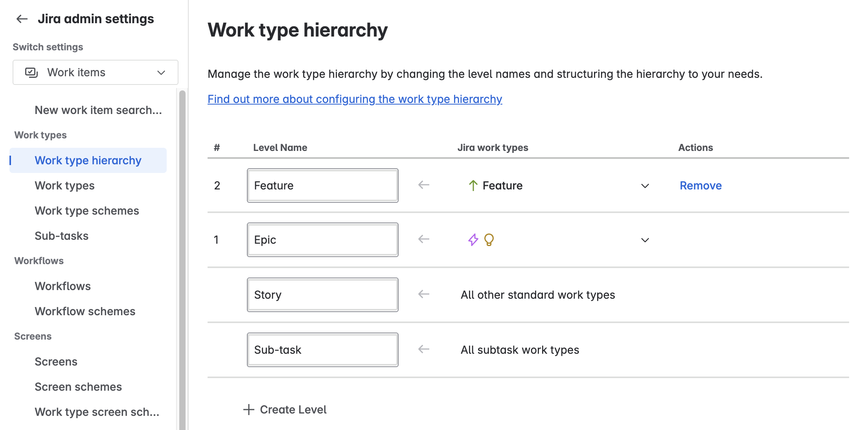Click the plus icon next to Create Level
Viewport: 868px width, 430px height.
coord(248,410)
